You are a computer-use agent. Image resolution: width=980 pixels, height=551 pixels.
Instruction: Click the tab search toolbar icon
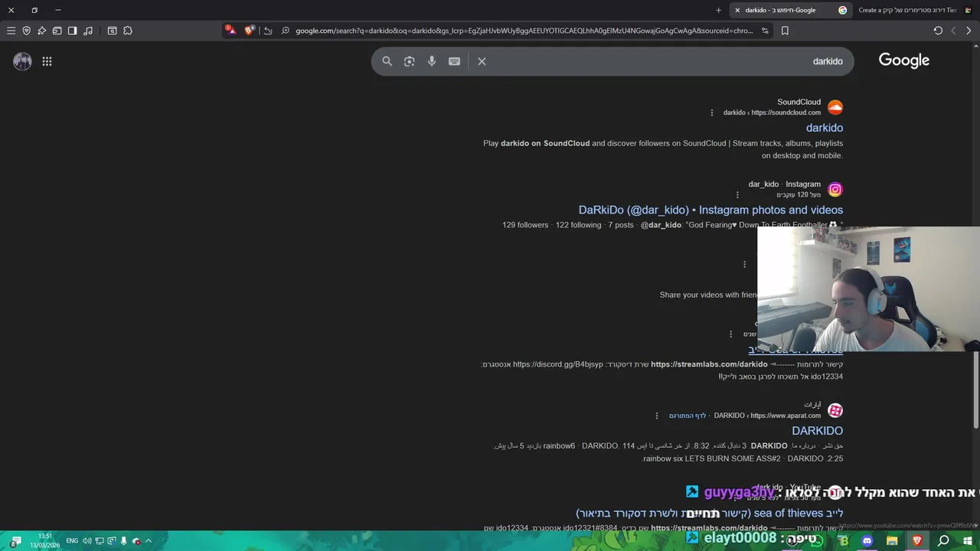pyautogui.click(x=112, y=31)
